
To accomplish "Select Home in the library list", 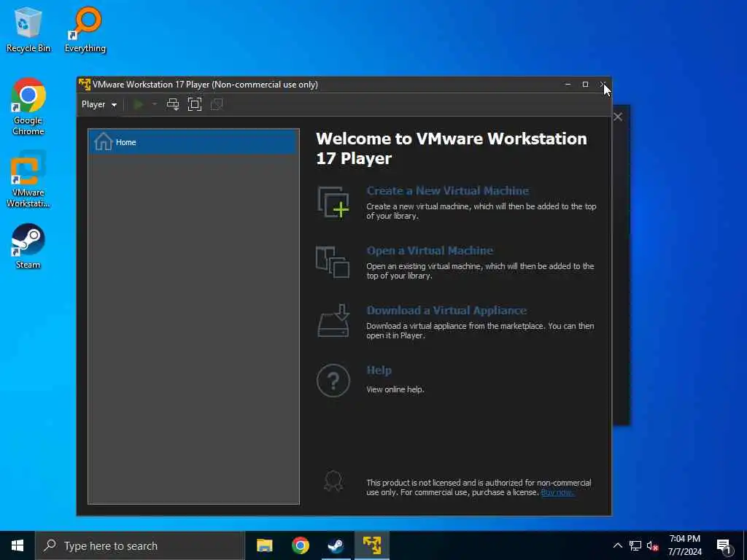I will click(193, 142).
